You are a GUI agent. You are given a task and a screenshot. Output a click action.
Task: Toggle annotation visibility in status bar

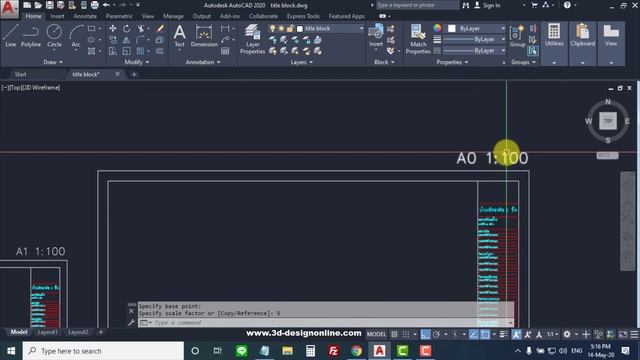click(x=516, y=334)
